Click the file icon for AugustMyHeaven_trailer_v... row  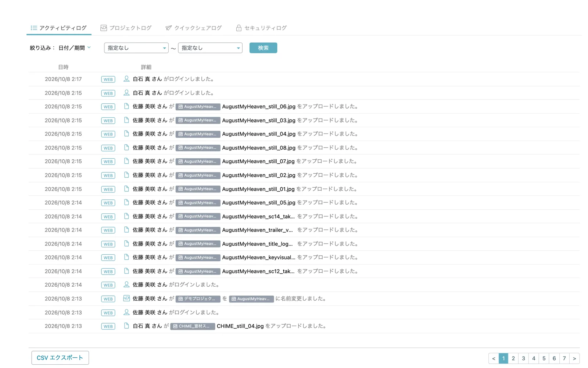coord(126,230)
